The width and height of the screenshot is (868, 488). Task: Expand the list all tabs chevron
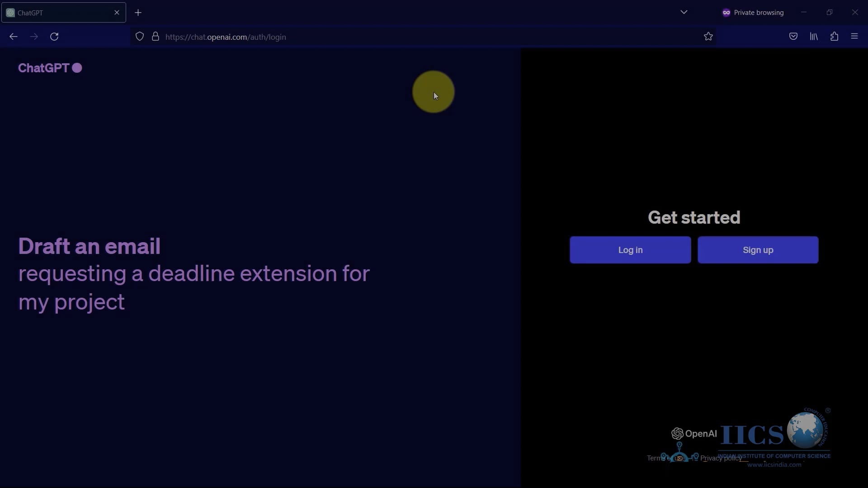684,12
